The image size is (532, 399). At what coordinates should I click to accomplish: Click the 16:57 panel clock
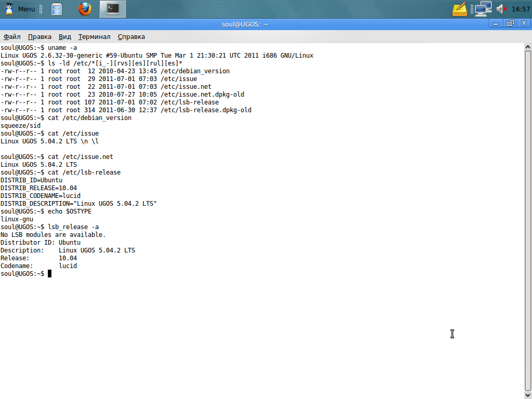point(521,9)
